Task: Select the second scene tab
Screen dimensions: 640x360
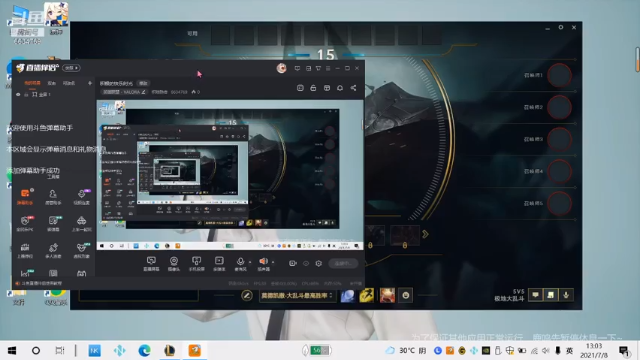Action: (51, 83)
